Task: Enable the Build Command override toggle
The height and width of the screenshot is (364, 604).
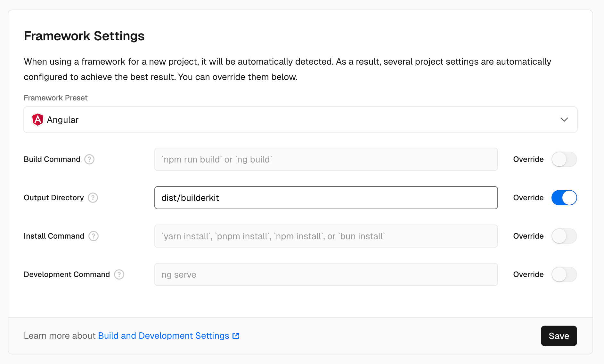Action: tap(564, 159)
